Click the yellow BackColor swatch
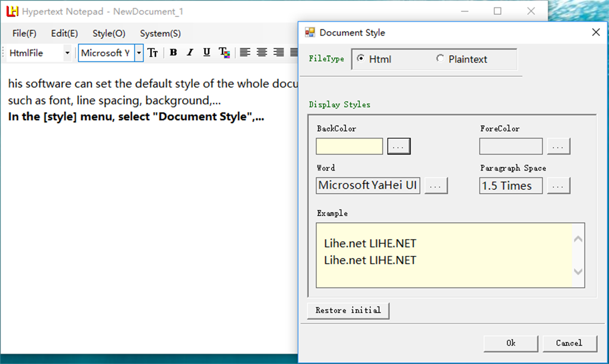 tap(349, 146)
